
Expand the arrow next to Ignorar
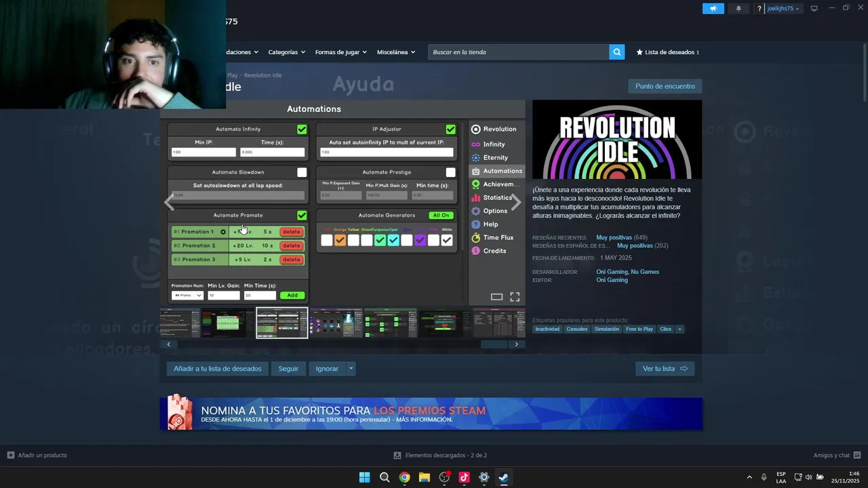click(x=351, y=369)
